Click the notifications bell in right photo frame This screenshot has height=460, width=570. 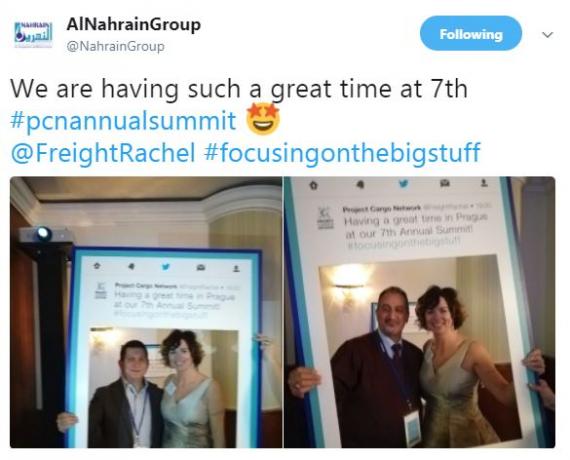(360, 185)
